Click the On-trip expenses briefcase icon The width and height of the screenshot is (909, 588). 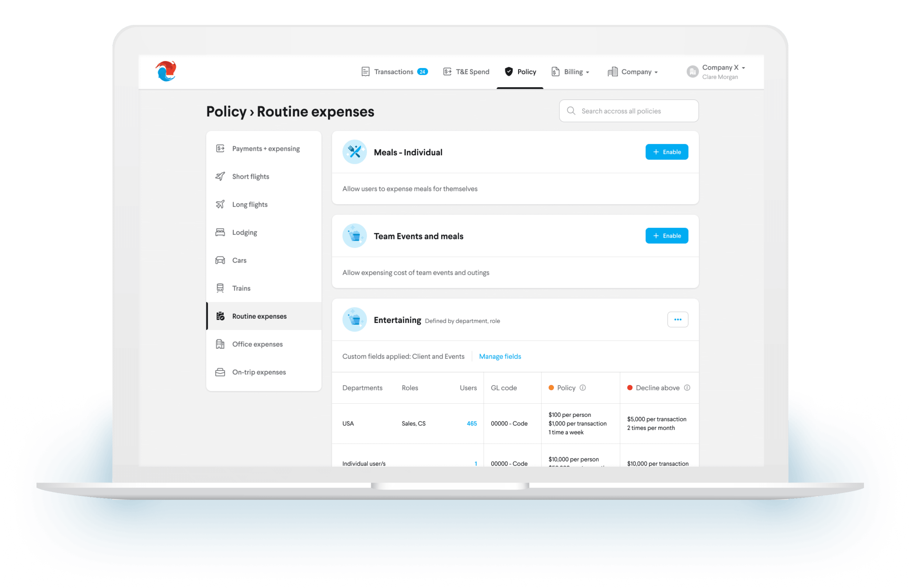coord(220,372)
